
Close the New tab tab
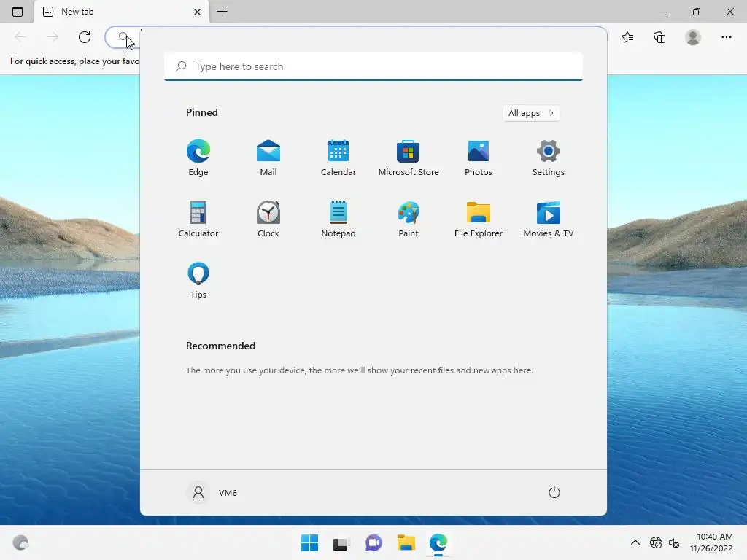click(x=197, y=12)
